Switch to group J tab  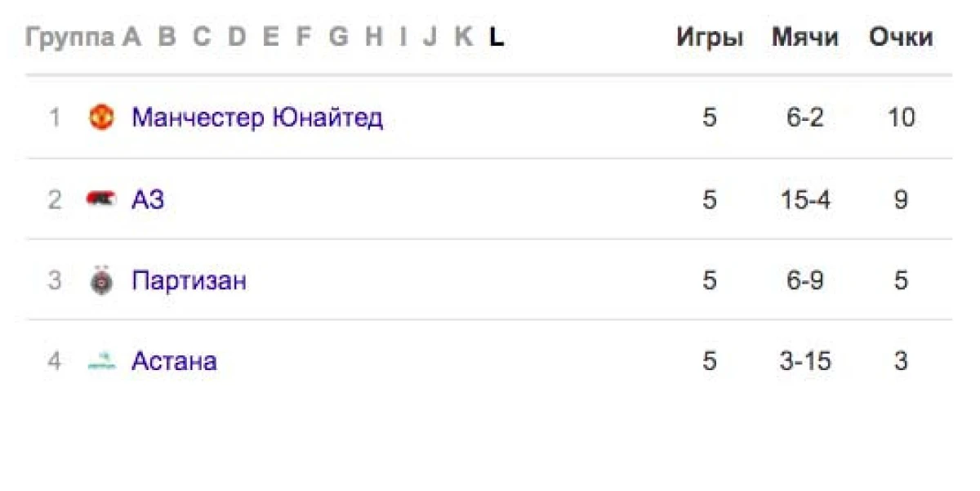click(430, 37)
